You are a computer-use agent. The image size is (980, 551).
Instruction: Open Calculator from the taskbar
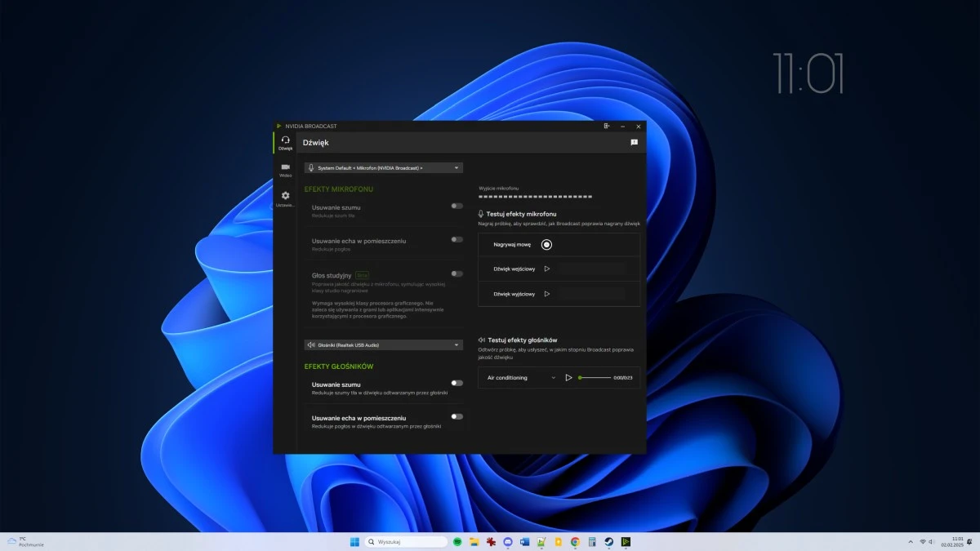(x=592, y=542)
